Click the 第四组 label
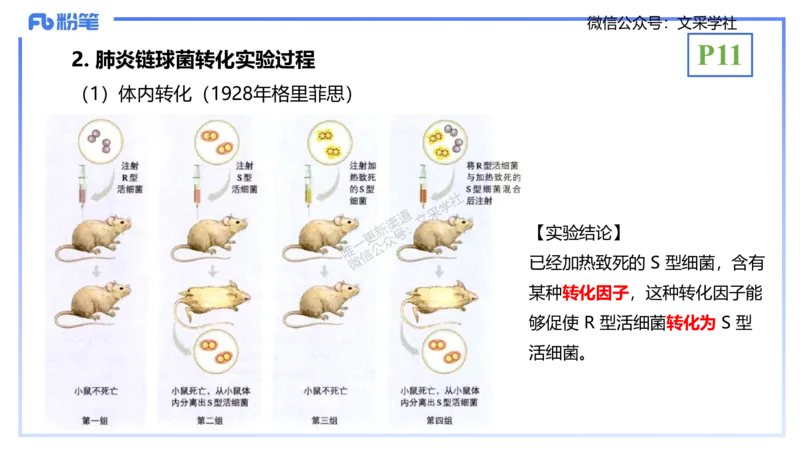The image size is (800, 450). coord(439,421)
